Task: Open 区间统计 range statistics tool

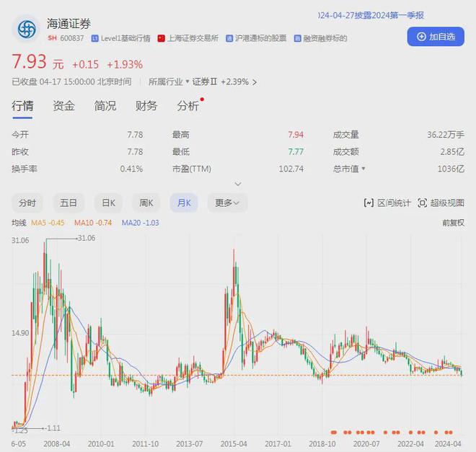Action: point(387,203)
